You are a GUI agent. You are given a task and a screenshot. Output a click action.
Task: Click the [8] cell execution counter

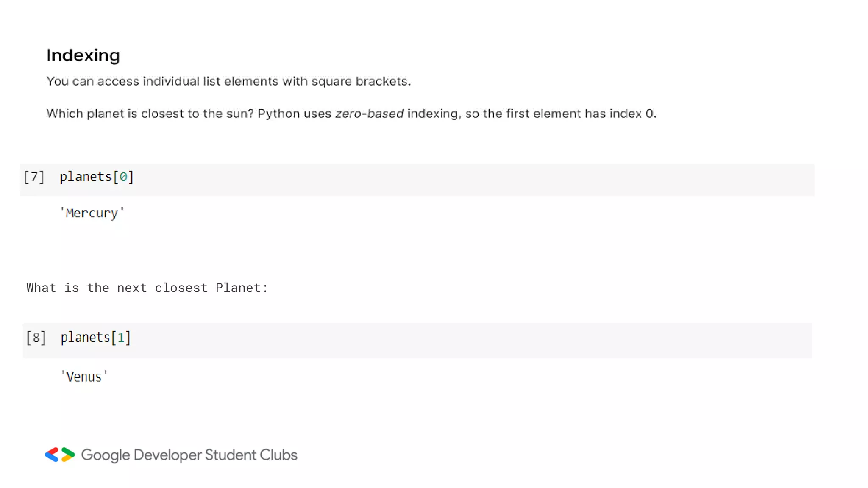click(36, 338)
